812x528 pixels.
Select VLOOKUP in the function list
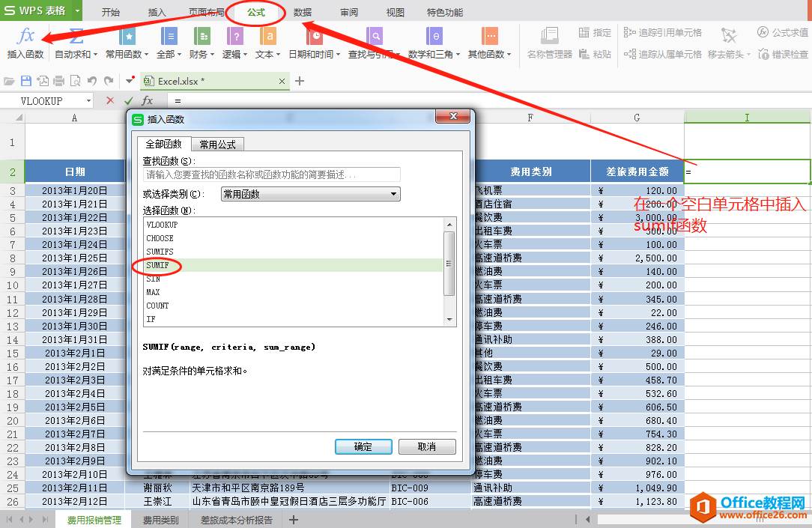tap(163, 225)
